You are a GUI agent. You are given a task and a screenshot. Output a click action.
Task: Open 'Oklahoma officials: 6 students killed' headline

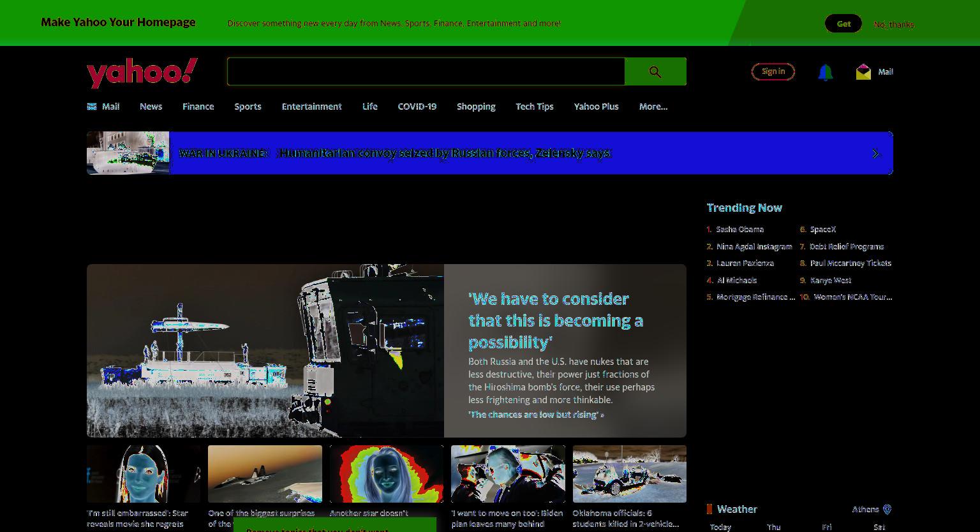pyautogui.click(x=626, y=519)
